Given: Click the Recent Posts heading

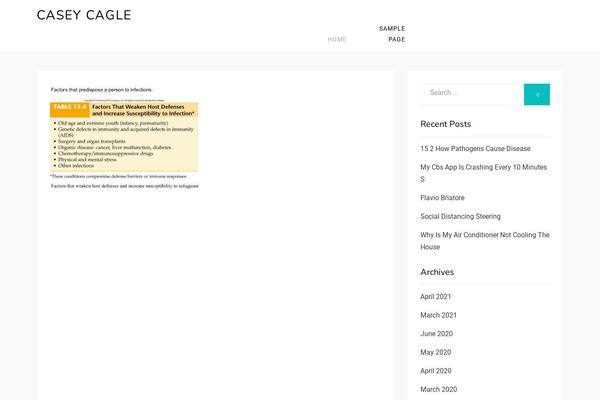Looking at the screenshot, I should [445, 124].
